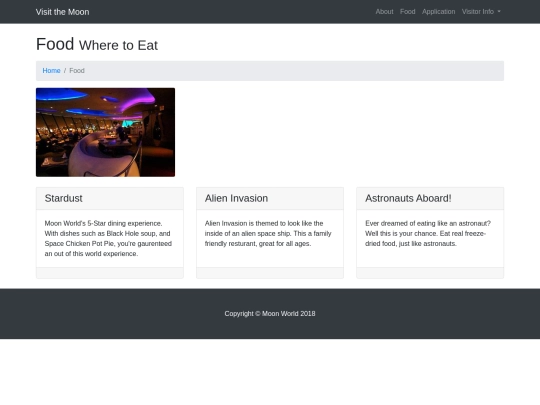This screenshot has width=540, height=405.
Task: Go to the About page
Action: pos(384,12)
